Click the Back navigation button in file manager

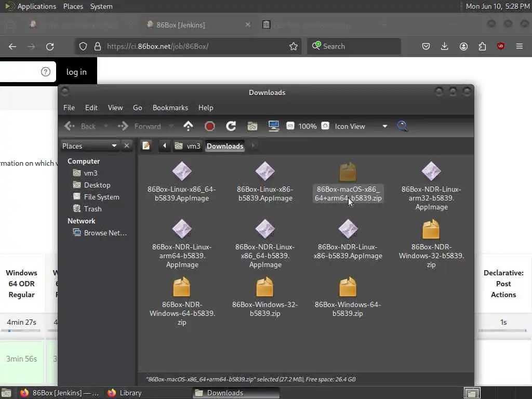[x=81, y=126]
